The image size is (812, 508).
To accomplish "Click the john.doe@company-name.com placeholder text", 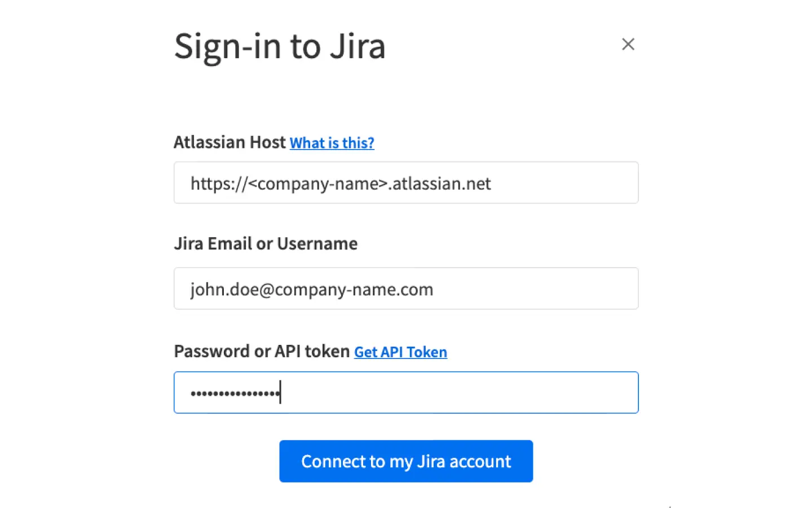I will click(x=312, y=290).
